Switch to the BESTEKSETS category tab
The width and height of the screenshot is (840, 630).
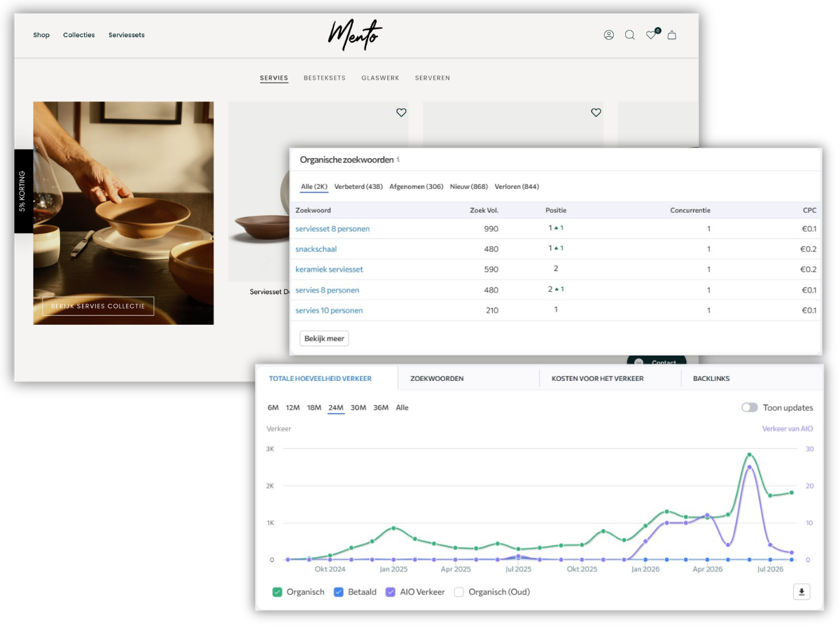coord(325,78)
